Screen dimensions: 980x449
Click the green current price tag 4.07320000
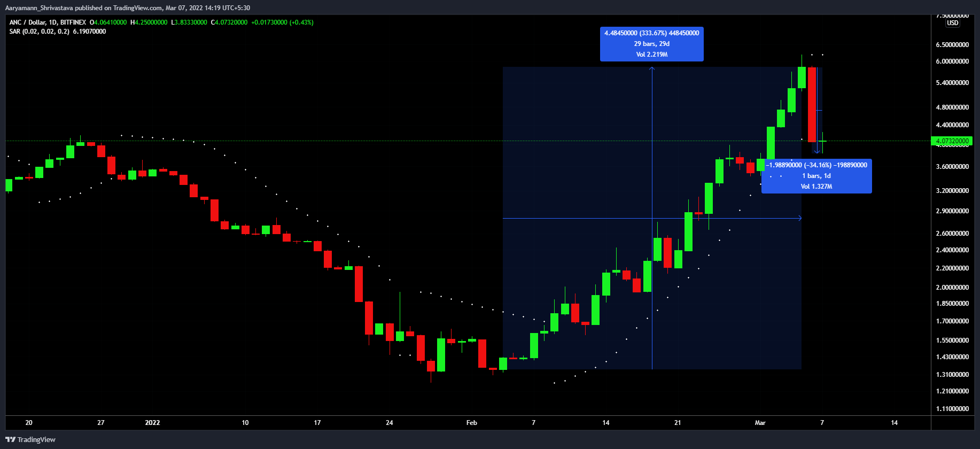pyautogui.click(x=952, y=141)
